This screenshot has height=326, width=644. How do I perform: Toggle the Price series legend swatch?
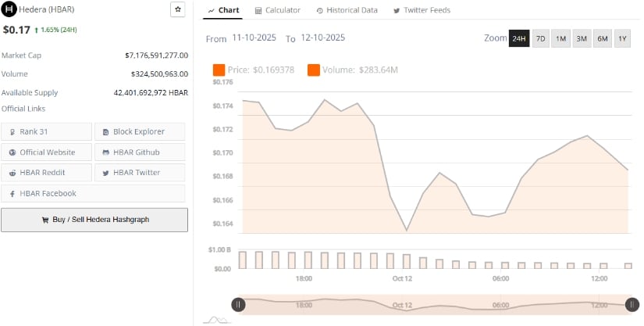coord(219,70)
